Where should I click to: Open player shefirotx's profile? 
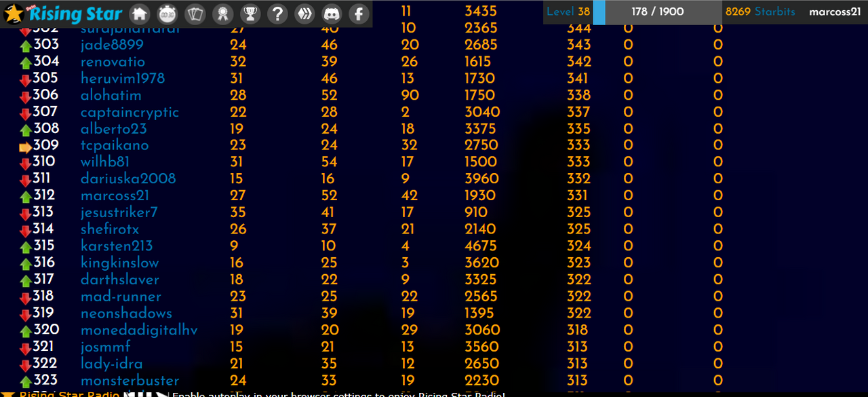[110, 229]
